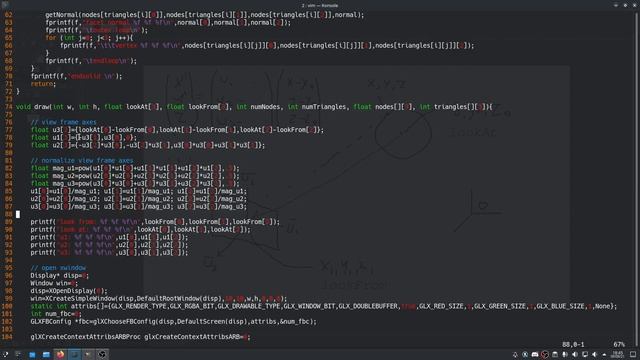640x360 pixels.
Task: Open the file manager taskbar icon
Action: (46, 355)
